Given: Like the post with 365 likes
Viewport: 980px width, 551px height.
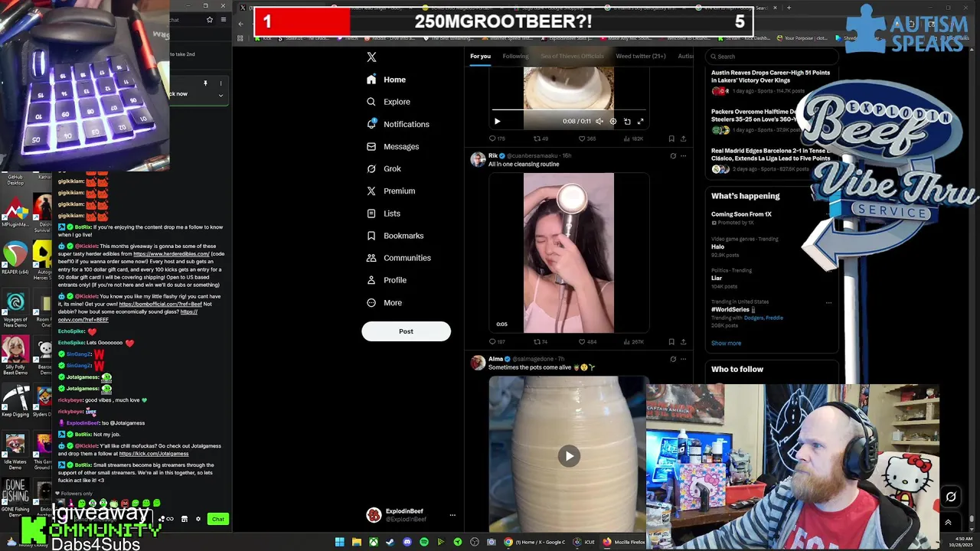Looking at the screenshot, I should (586, 139).
